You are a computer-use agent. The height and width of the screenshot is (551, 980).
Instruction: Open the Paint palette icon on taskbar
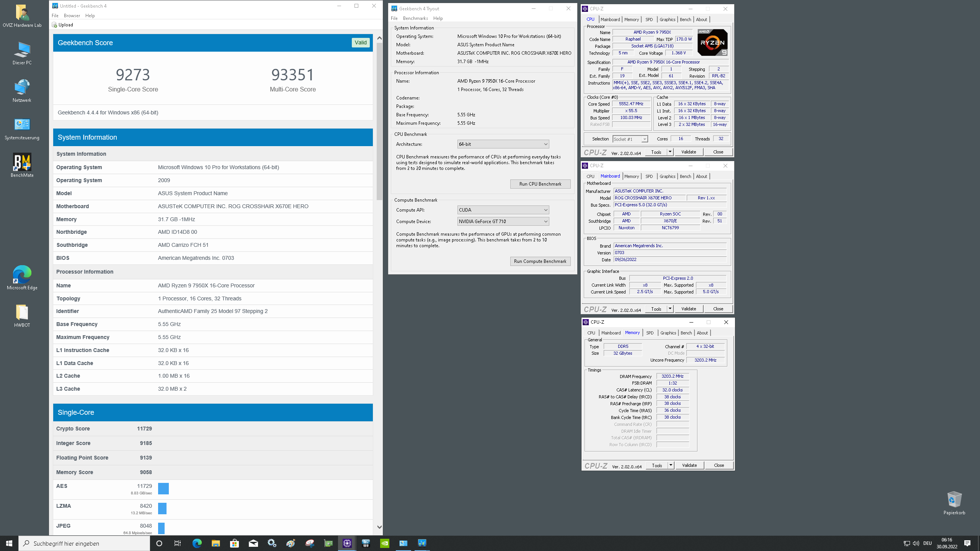[291, 543]
